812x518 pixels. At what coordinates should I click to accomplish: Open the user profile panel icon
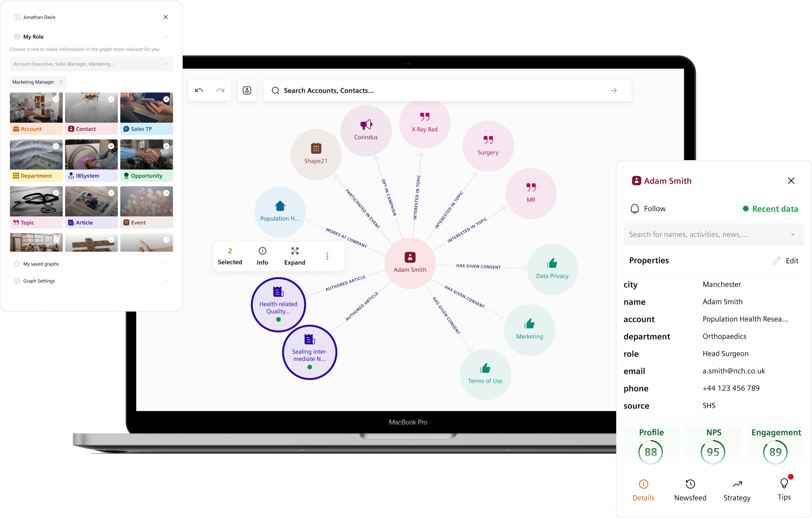[247, 90]
